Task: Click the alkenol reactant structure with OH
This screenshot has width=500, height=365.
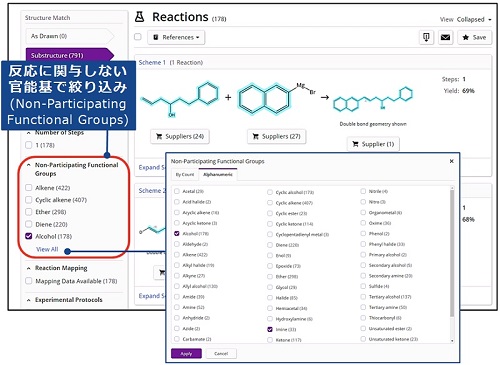Action: (180, 99)
